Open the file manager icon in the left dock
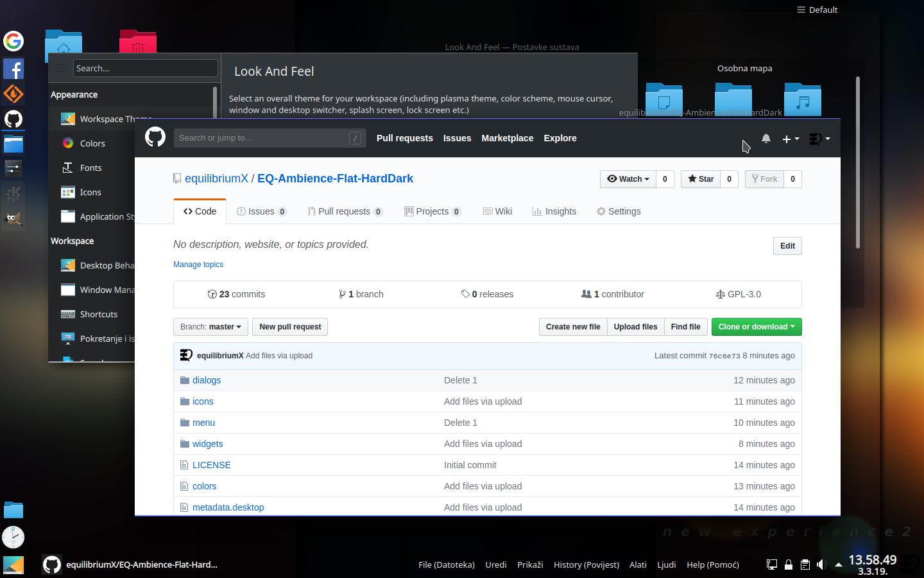924x578 pixels. pos(13,144)
